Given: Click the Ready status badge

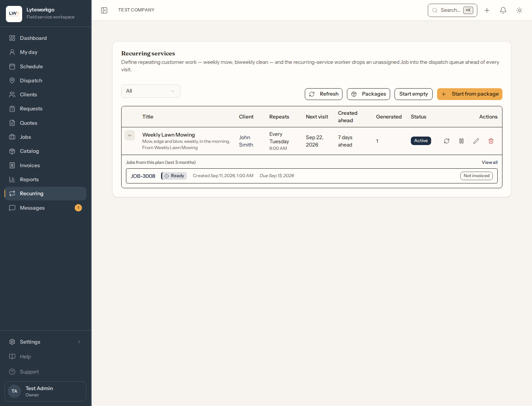Looking at the screenshot, I should [x=174, y=176].
